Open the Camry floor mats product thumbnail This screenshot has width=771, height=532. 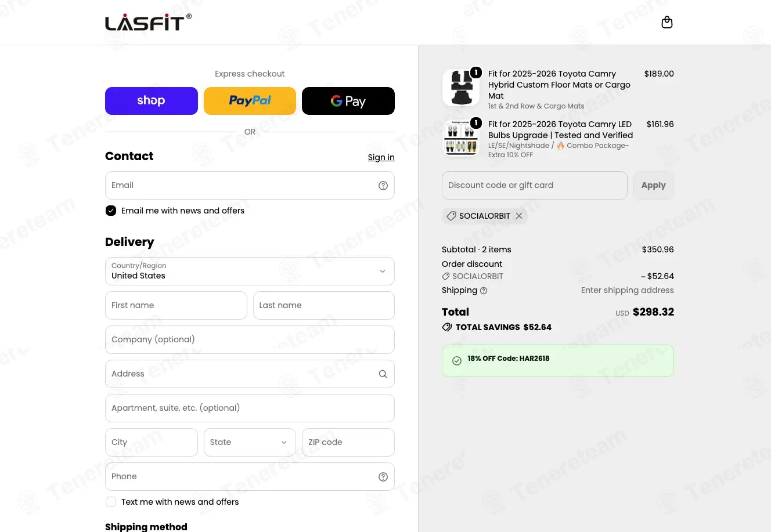click(461, 88)
